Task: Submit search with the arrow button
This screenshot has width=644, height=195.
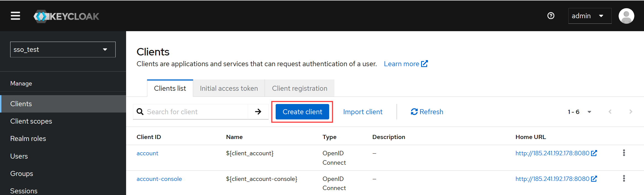Action: [x=258, y=112]
